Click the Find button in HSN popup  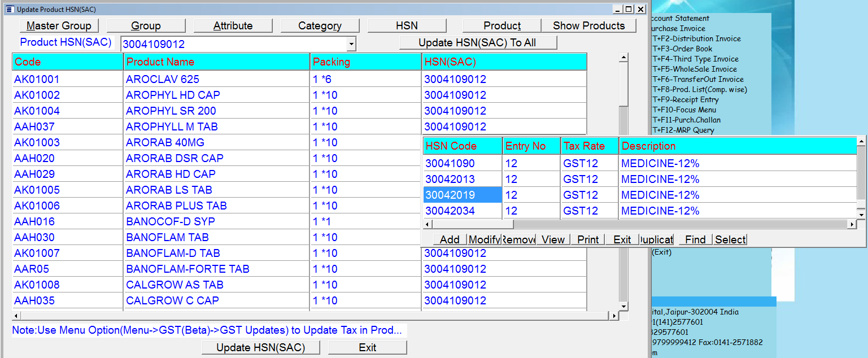[695, 239]
